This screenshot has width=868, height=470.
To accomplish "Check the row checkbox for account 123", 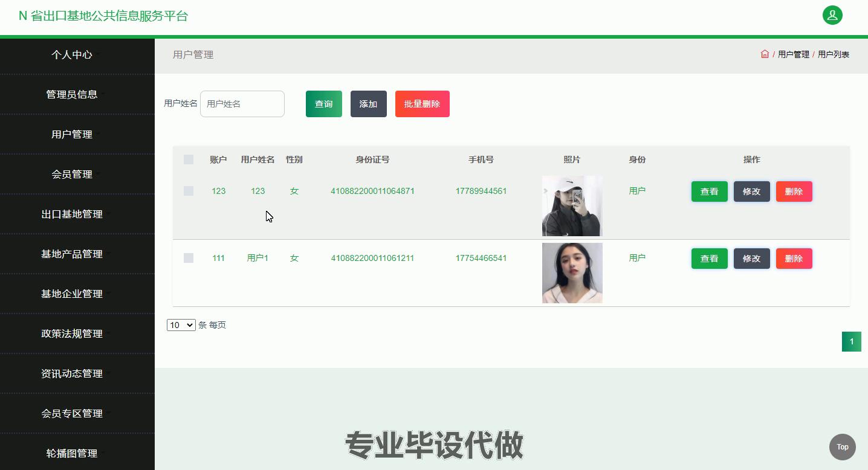I will tap(189, 191).
